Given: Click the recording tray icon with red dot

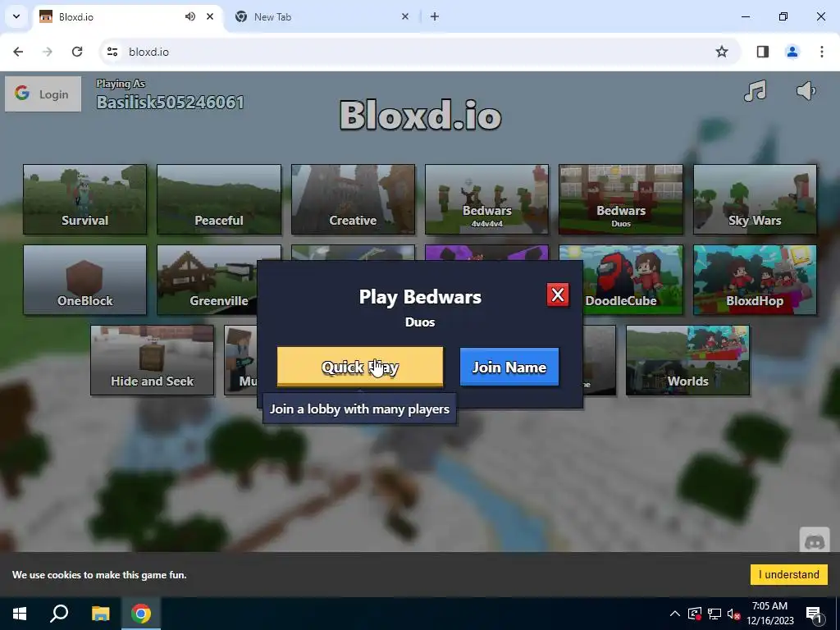Looking at the screenshot, I should 695,614.
